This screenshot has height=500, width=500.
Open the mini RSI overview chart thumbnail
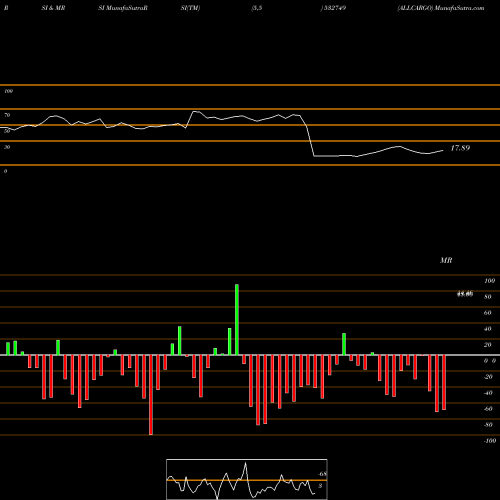(x=247, y=479)
